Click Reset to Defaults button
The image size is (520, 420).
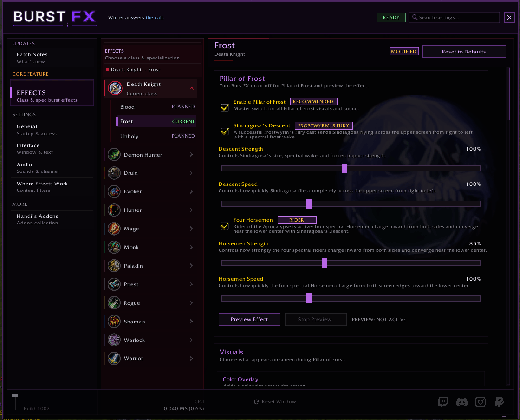[x=464, y=52]
